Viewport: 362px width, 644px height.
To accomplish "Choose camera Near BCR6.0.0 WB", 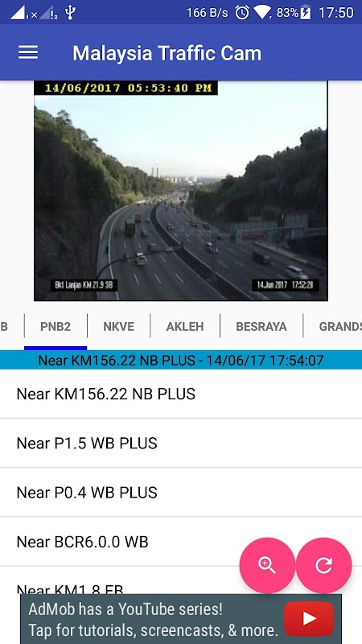I will [181, 542].
